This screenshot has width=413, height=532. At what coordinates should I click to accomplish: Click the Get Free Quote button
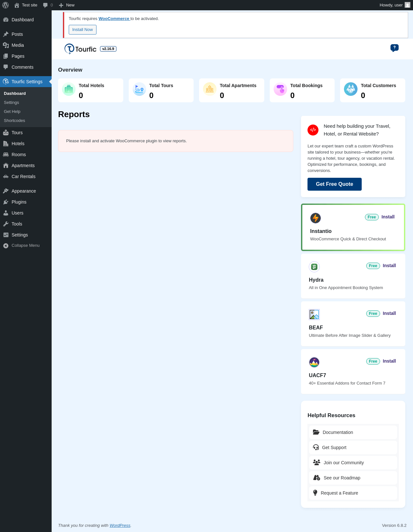[x=335, y=184]
